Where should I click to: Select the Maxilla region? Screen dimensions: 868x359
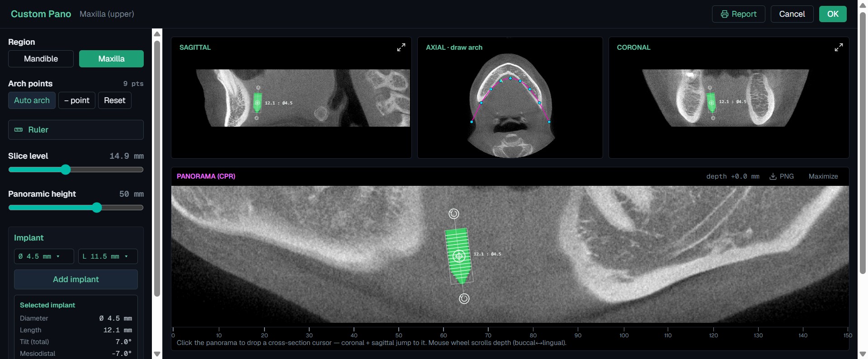click(x=111, y=59)
